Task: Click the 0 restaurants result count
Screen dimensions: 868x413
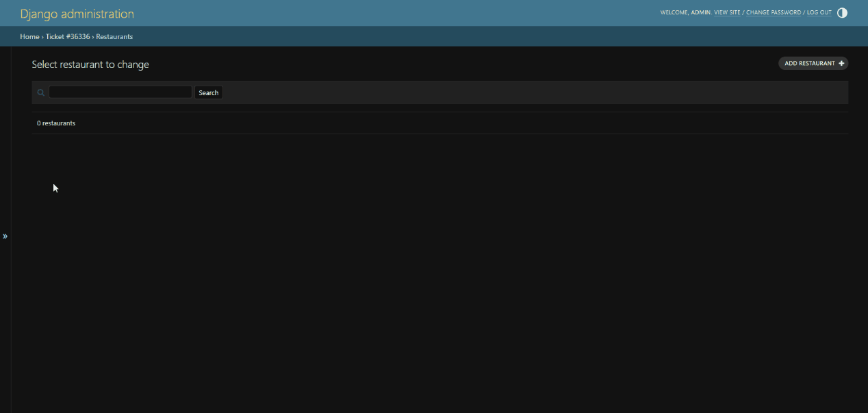Action: coord(56,123)
